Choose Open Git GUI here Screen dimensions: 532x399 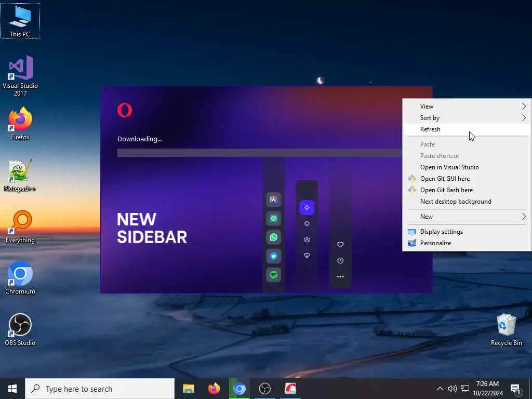pos(467,179)
